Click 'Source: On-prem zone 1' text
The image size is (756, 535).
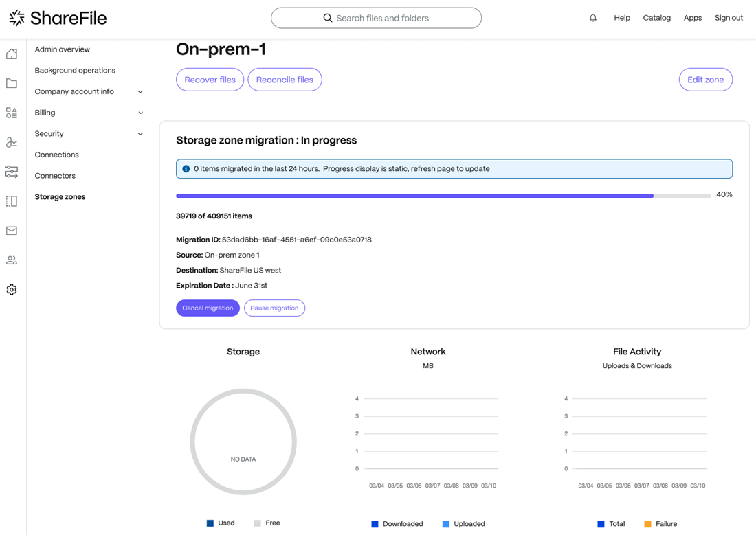[x=217, y=255]
